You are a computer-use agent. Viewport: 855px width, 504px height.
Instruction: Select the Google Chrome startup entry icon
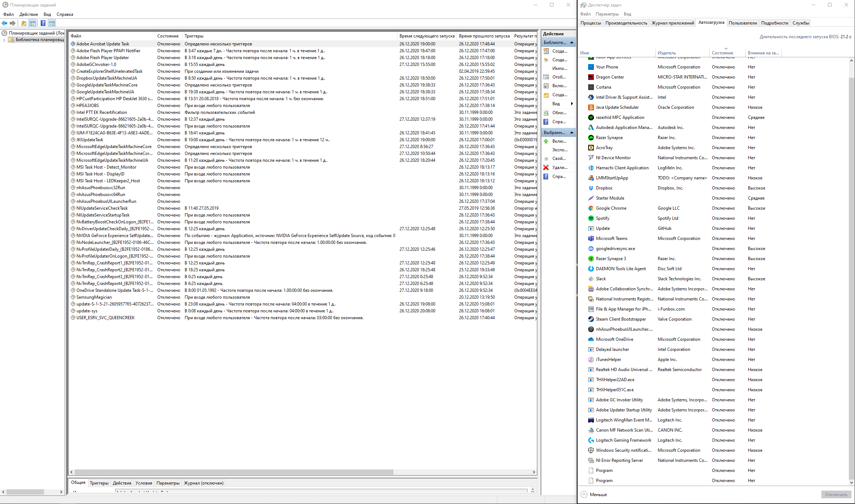[591, 208]
